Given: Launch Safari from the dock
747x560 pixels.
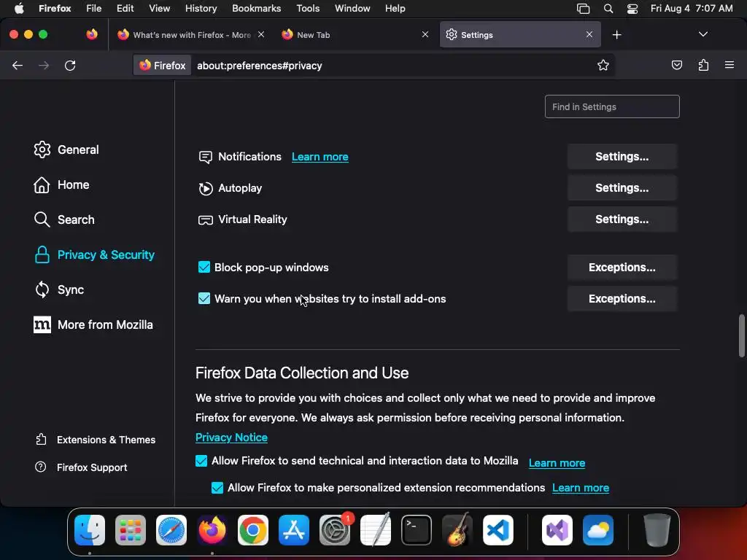Looking at the screenshot, I should point(171,530).
